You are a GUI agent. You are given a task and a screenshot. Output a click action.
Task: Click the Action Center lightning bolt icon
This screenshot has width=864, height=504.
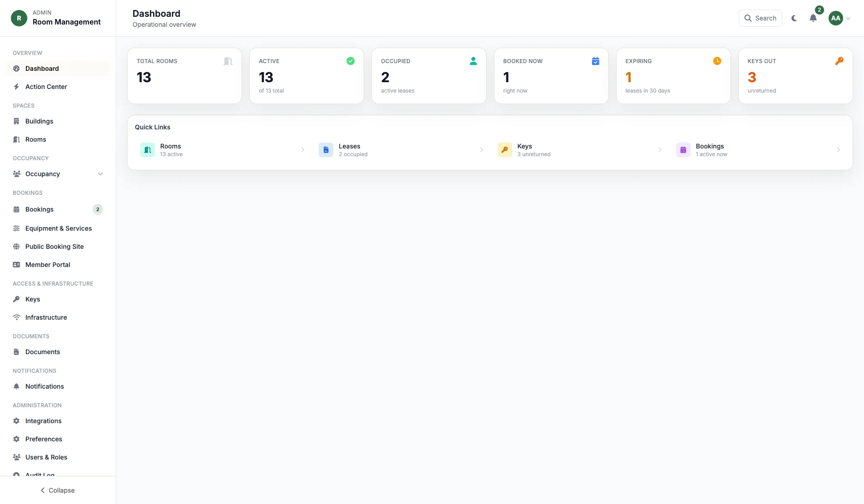tap(16, 87)
